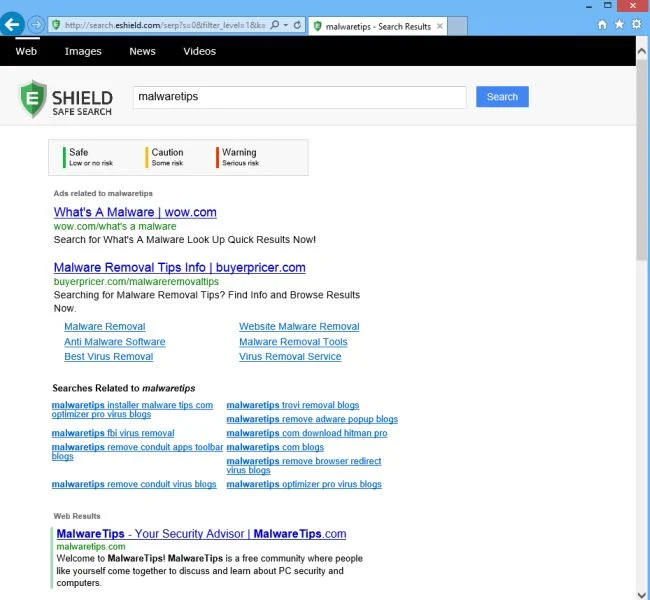Click the Safe low or no risk legend
Viewport: 650px width, 600px height.
click(88, 157)
